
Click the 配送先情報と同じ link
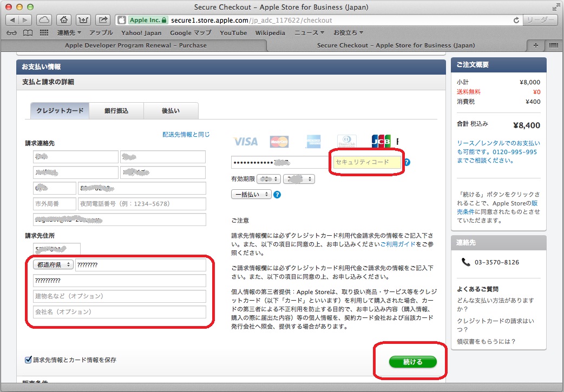click(x=186, y=135)
